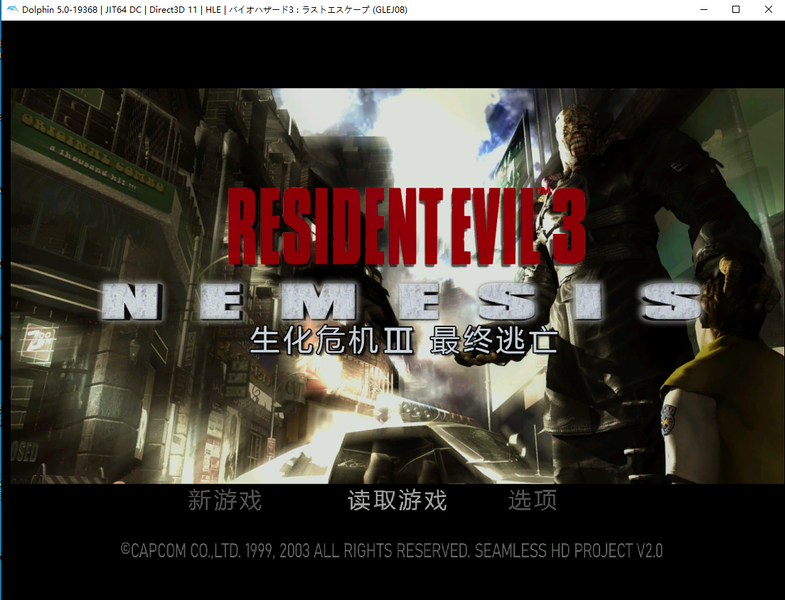785x600 pixels.
Task: Choose 读取游戏 (Load Game) option
Action: tap(397, 500)
